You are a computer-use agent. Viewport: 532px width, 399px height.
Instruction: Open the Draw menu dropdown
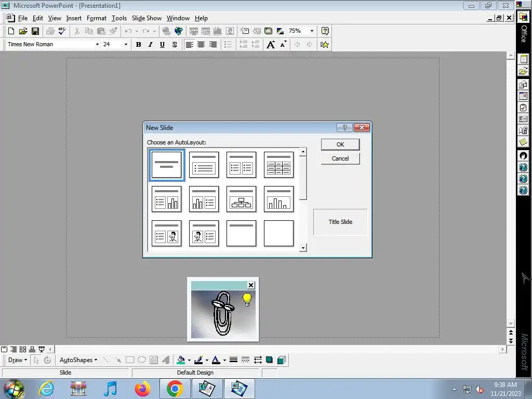pos(18,360)
